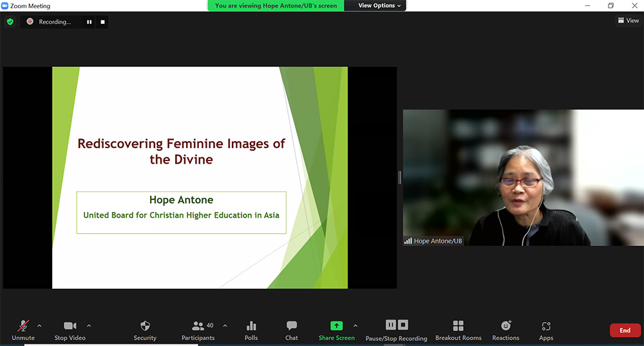Open Zoom Apps

tap(546, 331)
